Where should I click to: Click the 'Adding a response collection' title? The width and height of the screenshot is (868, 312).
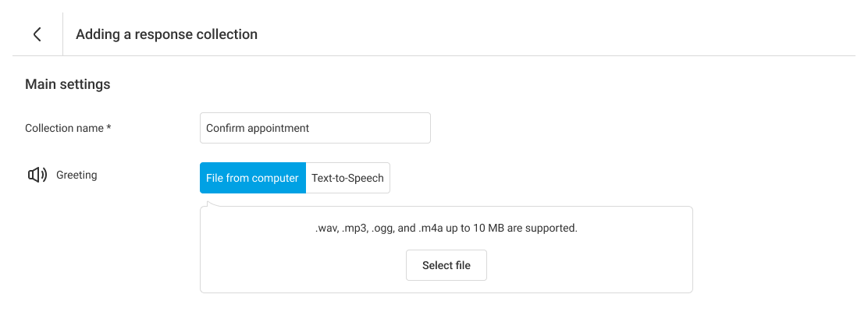(166, 34)
